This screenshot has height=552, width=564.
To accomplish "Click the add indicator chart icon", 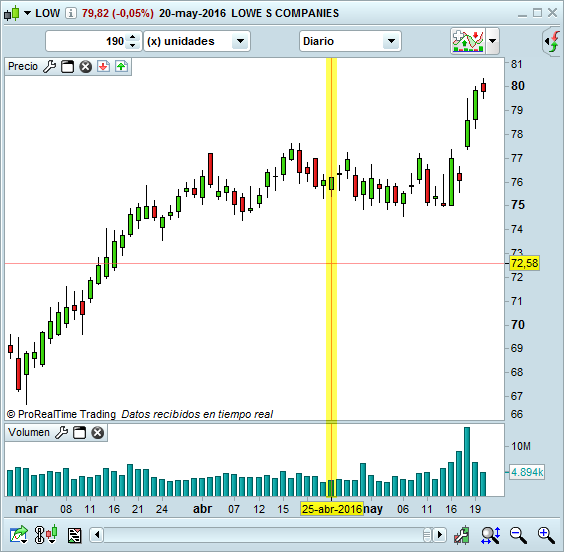I will [468, 41].
